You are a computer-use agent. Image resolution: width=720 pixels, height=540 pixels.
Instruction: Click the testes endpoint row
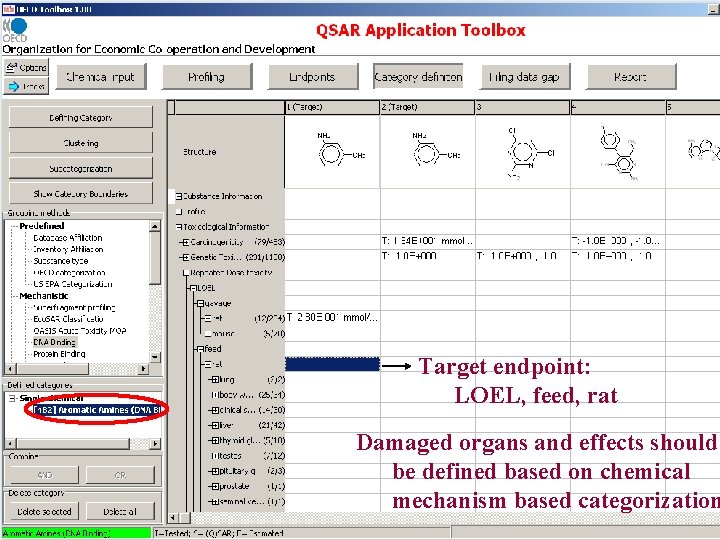(x=248, y=456)
